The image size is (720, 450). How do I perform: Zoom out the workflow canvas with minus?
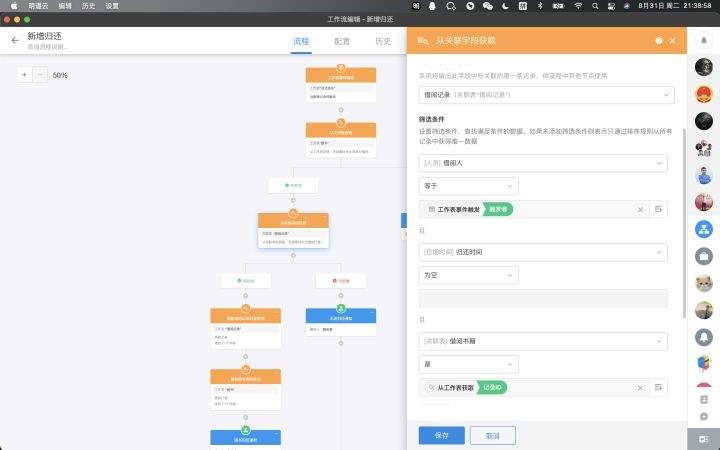[x=40, y=75]
